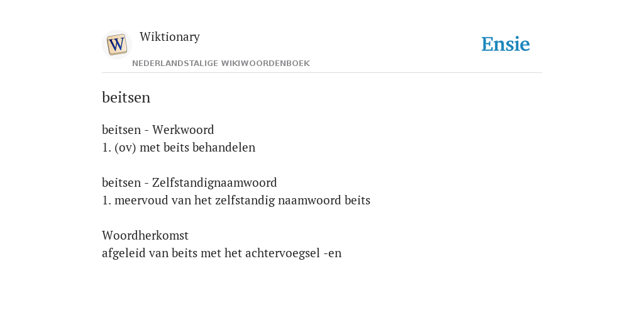Click the beitsen - Werkwoord line
This screenshot has width=644, height=322.
(x=158, y=130)
